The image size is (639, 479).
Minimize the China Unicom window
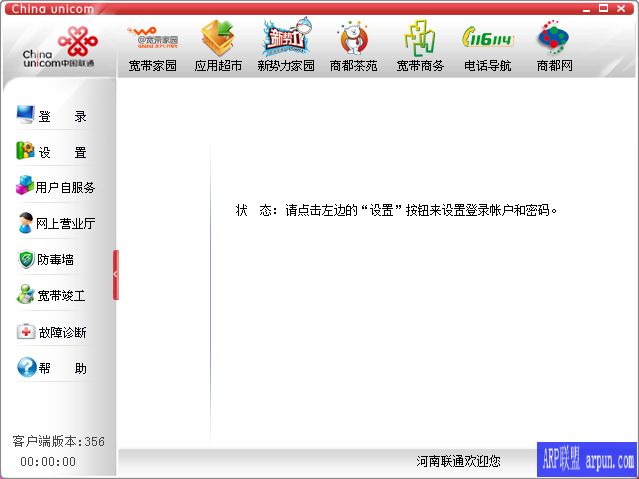[x=586, y=9]
